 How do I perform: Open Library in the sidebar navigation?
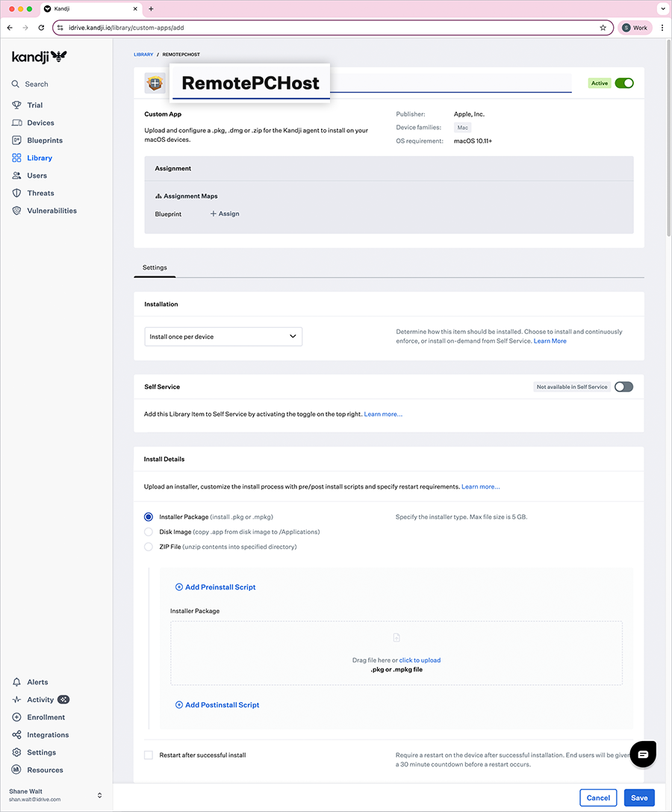[x=40, y=158]
